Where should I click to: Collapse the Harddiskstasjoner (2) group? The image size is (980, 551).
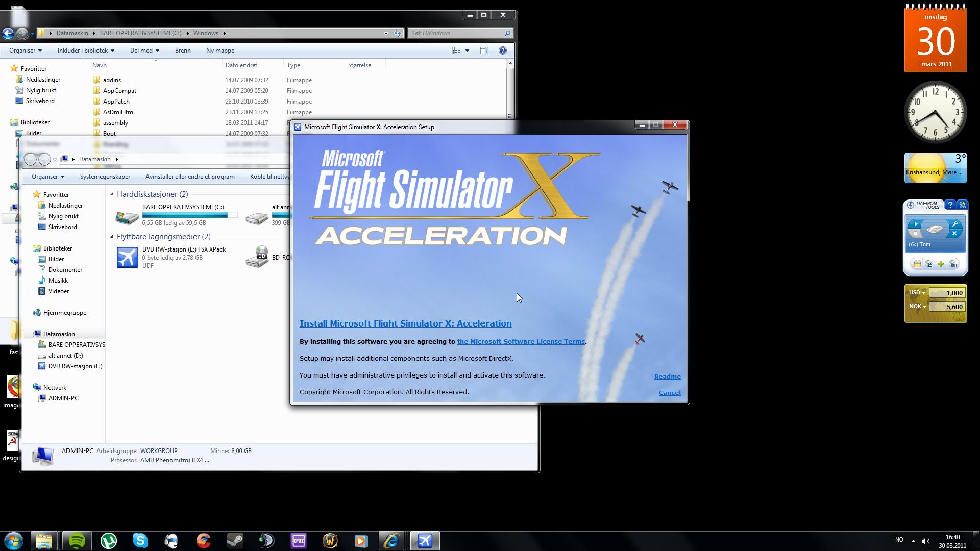pyautogui.click(x=112, y=194)
